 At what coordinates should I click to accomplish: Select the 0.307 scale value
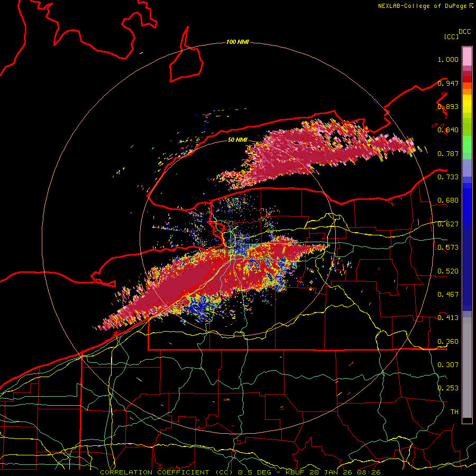coord(448,364)
